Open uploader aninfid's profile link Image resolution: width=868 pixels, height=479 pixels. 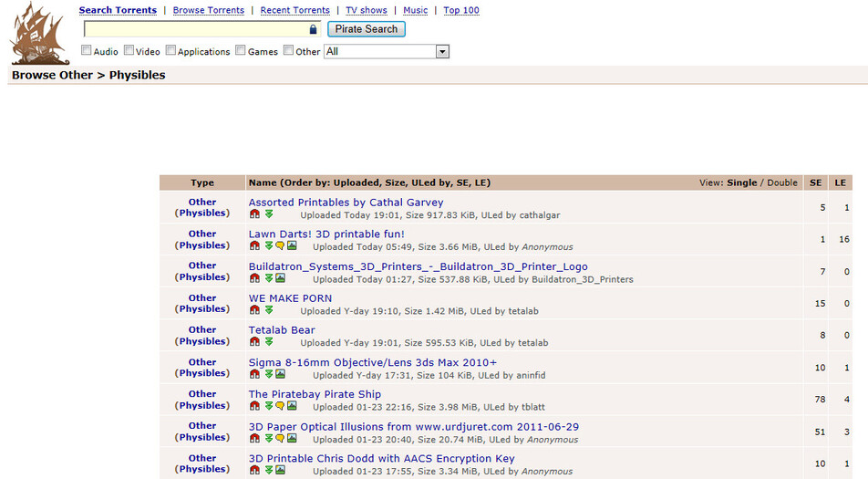click(x=531, y=376)
